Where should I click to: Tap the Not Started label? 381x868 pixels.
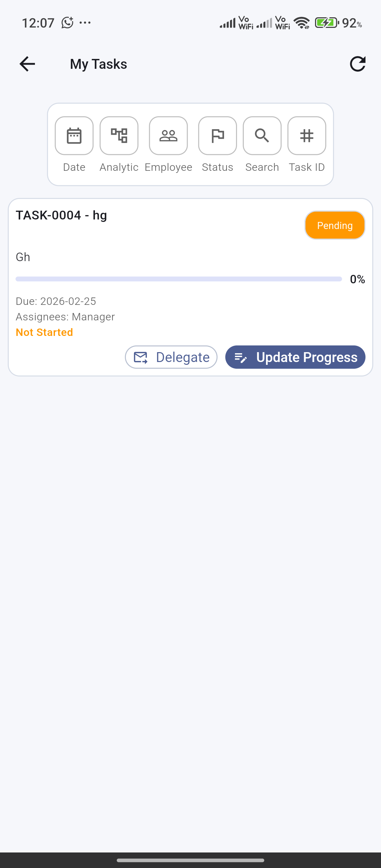point(44,332)
